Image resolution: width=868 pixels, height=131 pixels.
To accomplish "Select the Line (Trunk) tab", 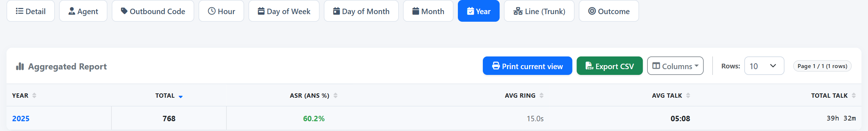I will pos(539,11).
